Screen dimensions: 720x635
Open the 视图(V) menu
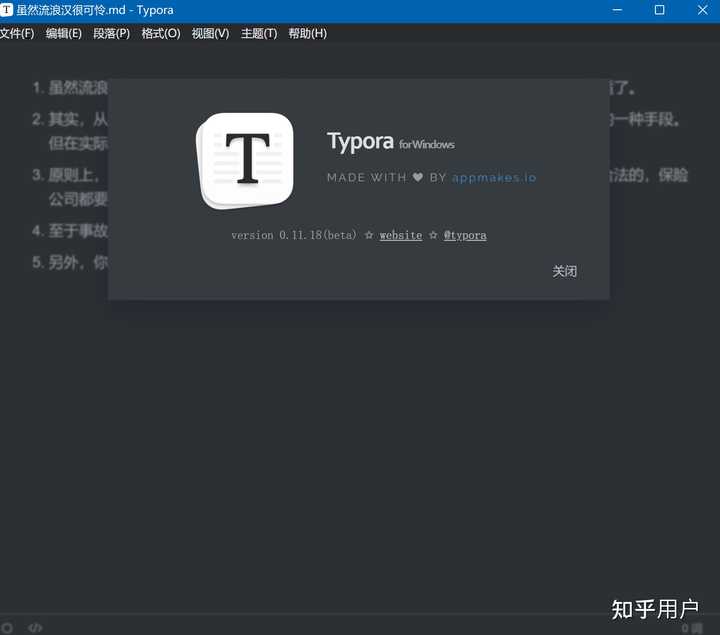(210, 34)
